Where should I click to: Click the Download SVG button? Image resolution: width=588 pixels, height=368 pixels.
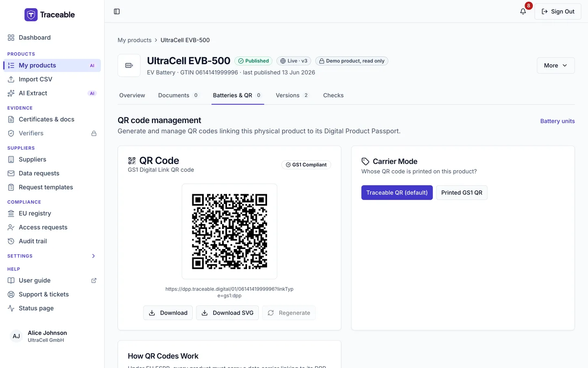(227, 313)
